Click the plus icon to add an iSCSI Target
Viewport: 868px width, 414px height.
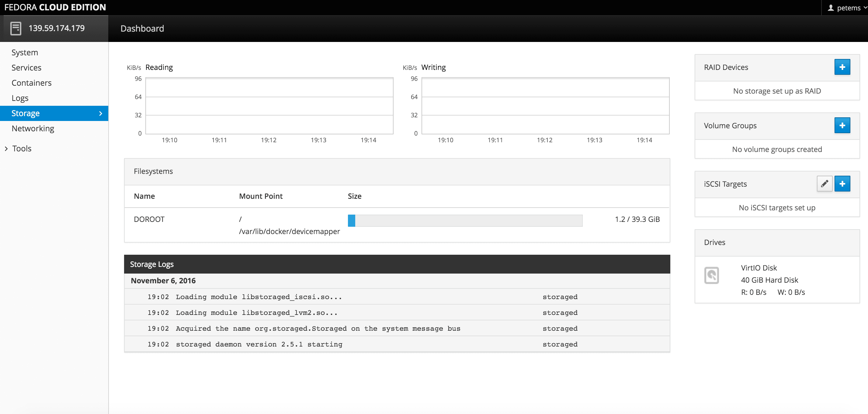point(842,184)
